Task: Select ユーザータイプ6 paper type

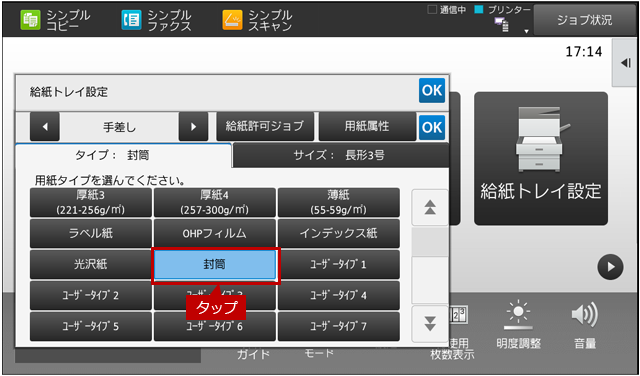Action: [x=215, y=327]
